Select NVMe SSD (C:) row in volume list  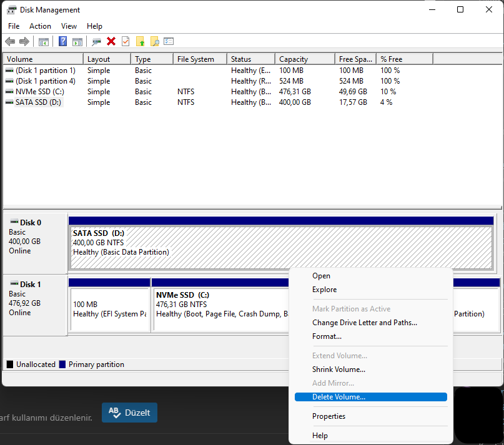40,92
